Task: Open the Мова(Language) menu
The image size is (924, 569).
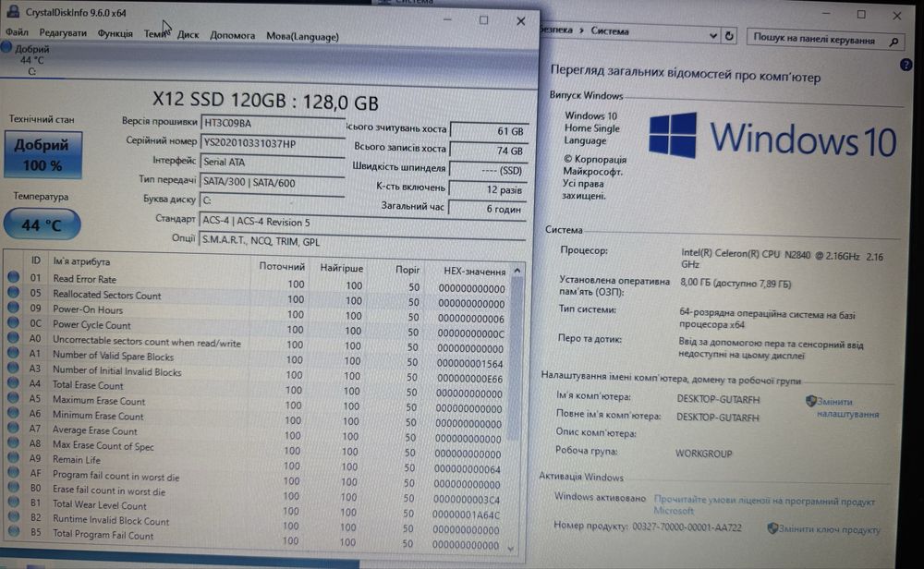Action: tap(302, 37)
